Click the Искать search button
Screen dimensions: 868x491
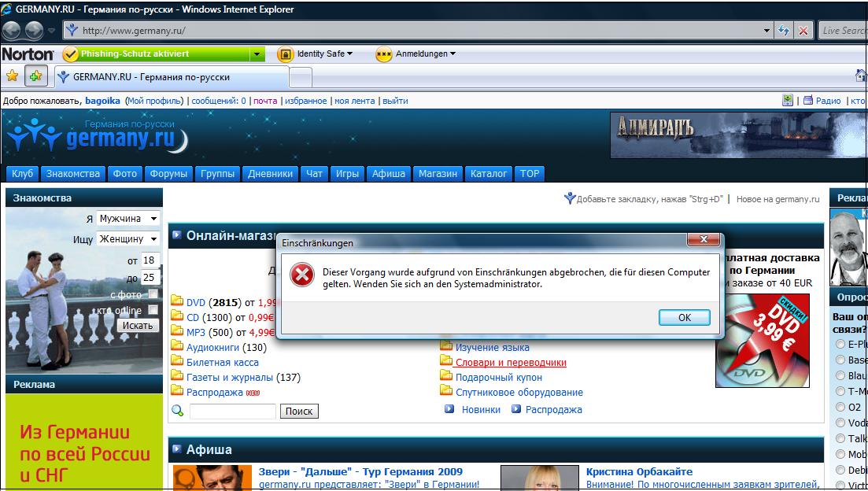138,326
